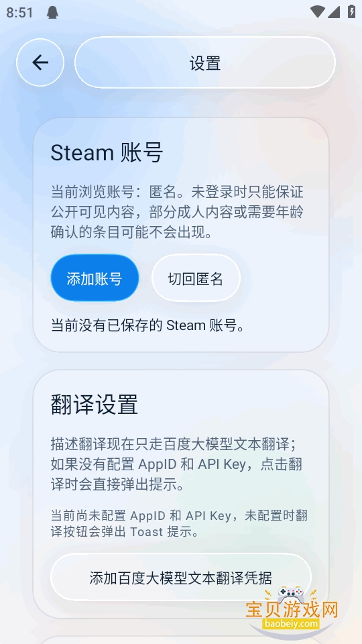Tap the cellular signal icon
This screenshot has width=362, height=644.
point(334,12)
